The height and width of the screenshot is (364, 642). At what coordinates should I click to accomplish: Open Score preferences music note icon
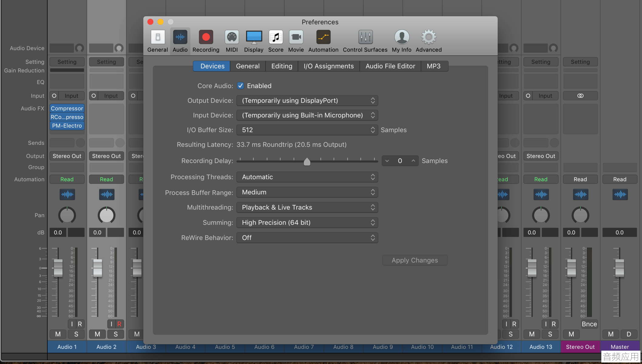276,37
